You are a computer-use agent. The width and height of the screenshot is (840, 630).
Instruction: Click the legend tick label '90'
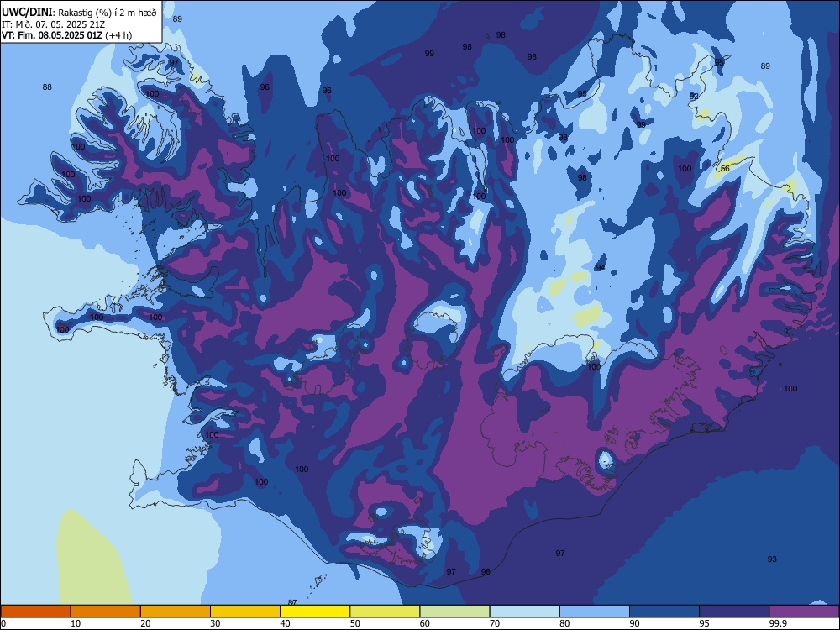click(634, 623)
